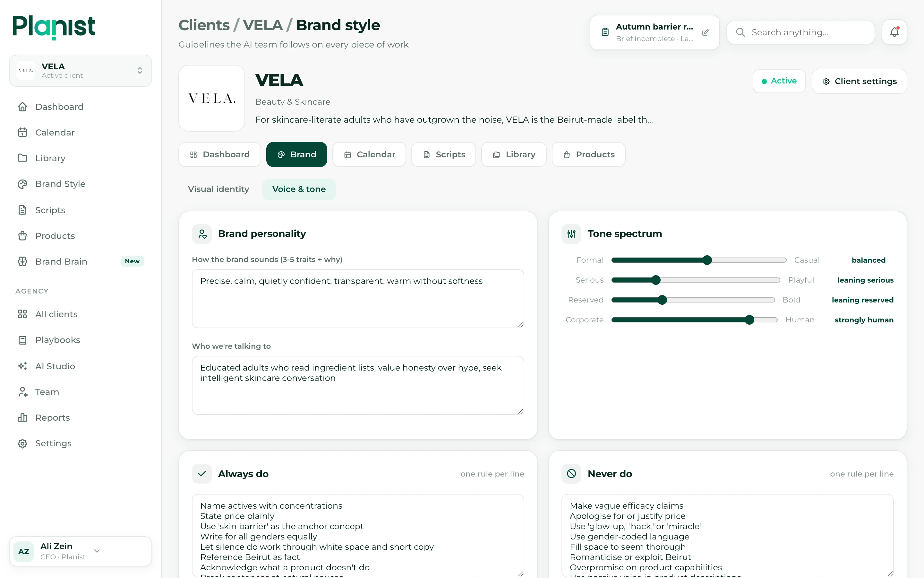Click the 'strongly human' tone label

coord(864,320)
